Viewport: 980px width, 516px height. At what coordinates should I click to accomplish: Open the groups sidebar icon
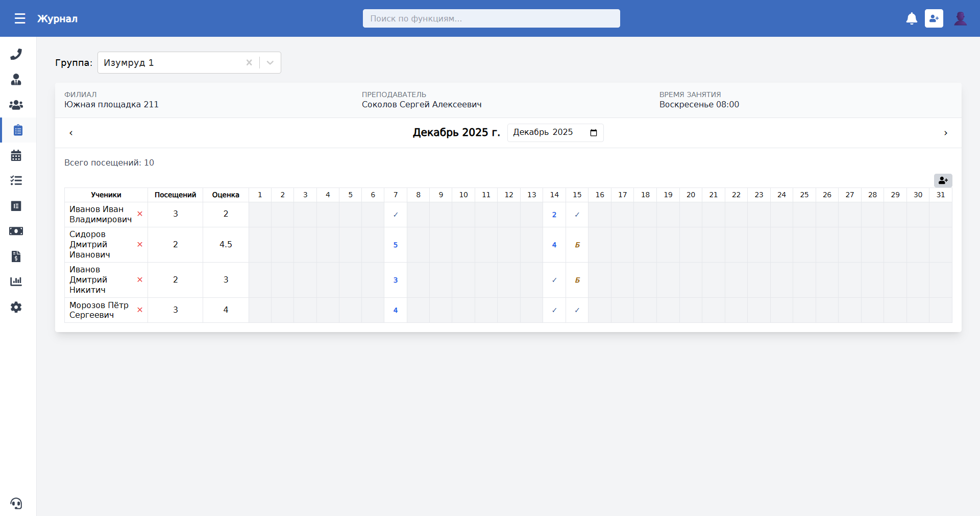pos(16,105)
